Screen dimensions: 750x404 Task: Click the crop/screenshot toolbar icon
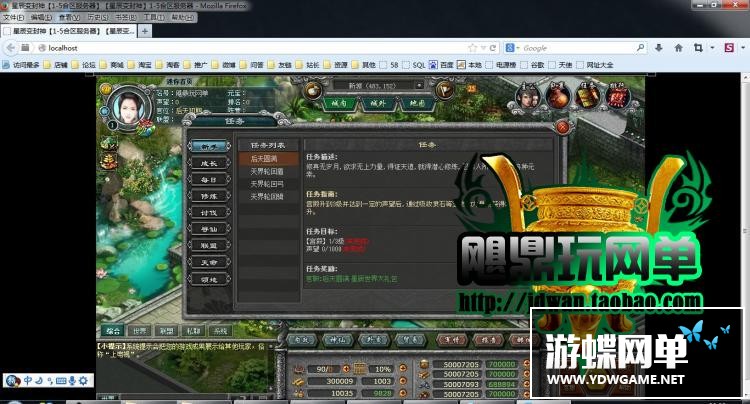698,48
